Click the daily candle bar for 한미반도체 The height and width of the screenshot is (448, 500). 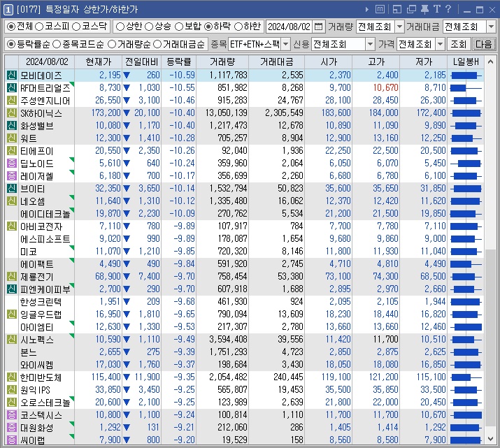(x=466, y=377)
